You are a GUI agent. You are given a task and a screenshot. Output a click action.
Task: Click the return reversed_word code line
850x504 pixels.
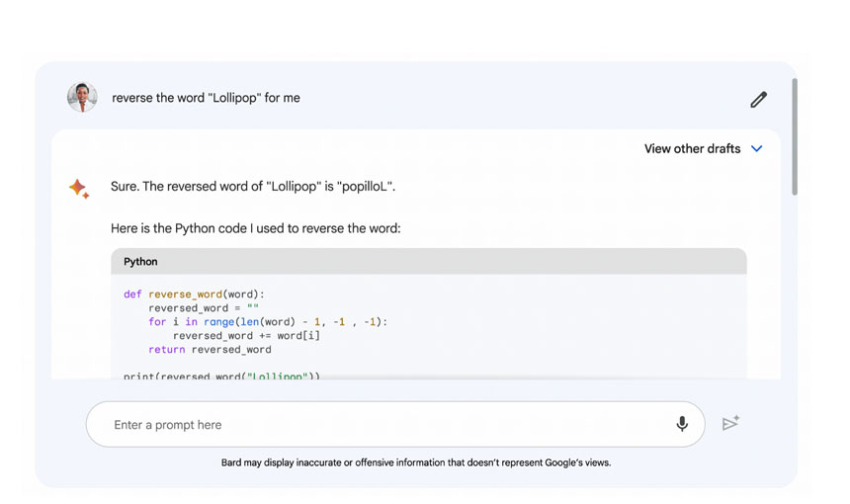[x=210, y=350]
